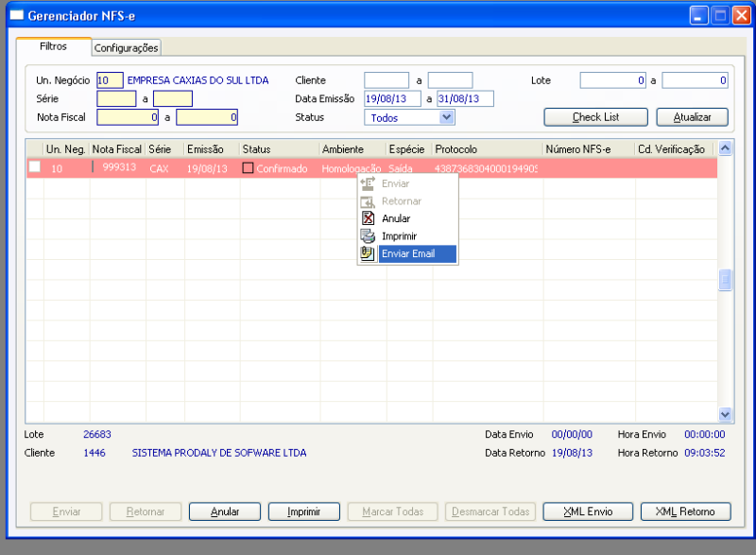Focus the Nota Fiscal start field
Image resolution: width=756 pixels, height=555 pixels.
click(x=128, y=117)
